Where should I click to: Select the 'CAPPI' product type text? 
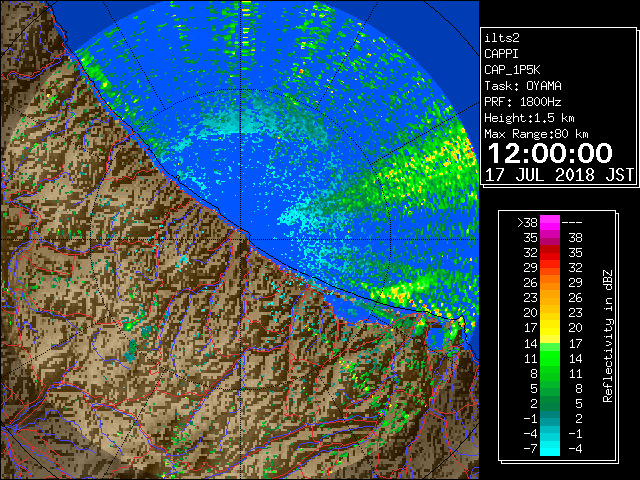[501, 54]
